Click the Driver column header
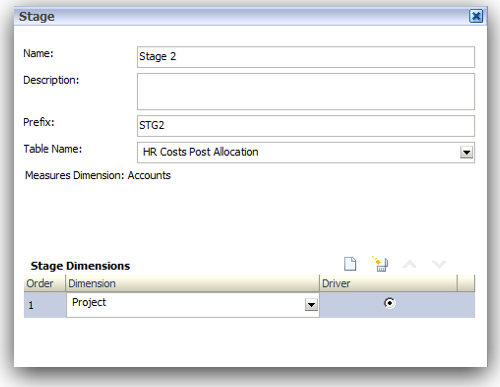Viewport: 500px width, 387px height. [x=389, y=283]
